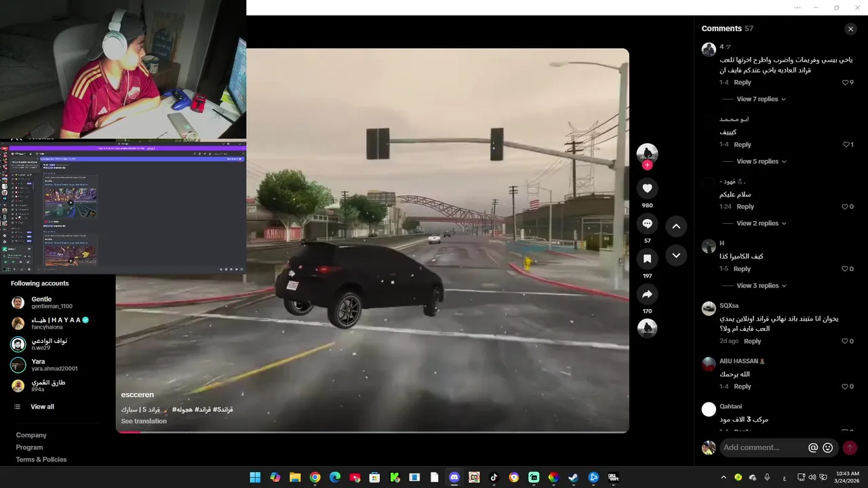The image size is (868, 488).
Task: Click the list icon beside View all
Action: tap(18, 407)
